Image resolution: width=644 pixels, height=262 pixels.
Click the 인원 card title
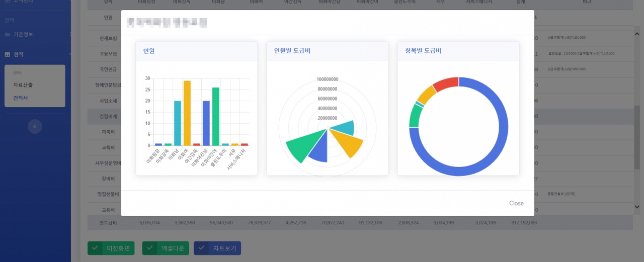tap(149, 51)
